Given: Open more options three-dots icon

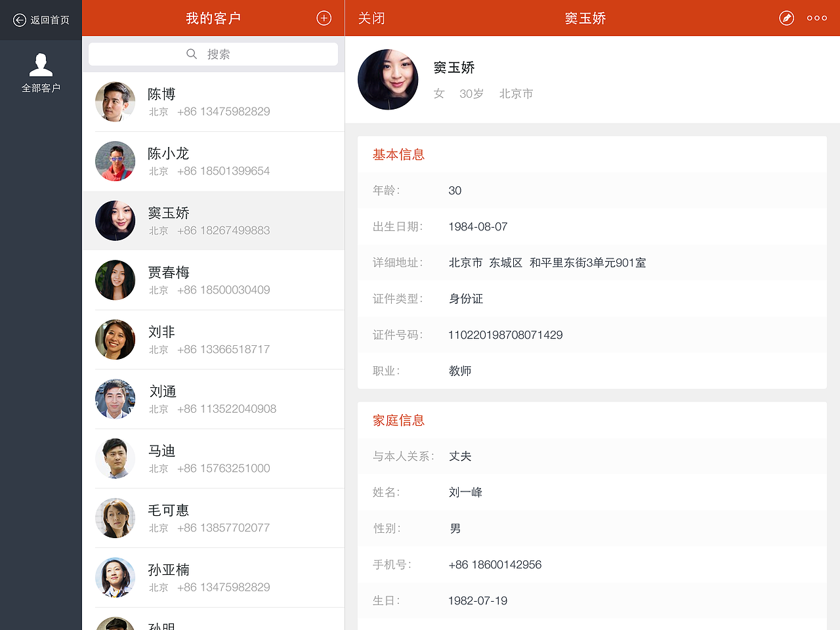Looking at the screenshot, I should tap(817, 18).
